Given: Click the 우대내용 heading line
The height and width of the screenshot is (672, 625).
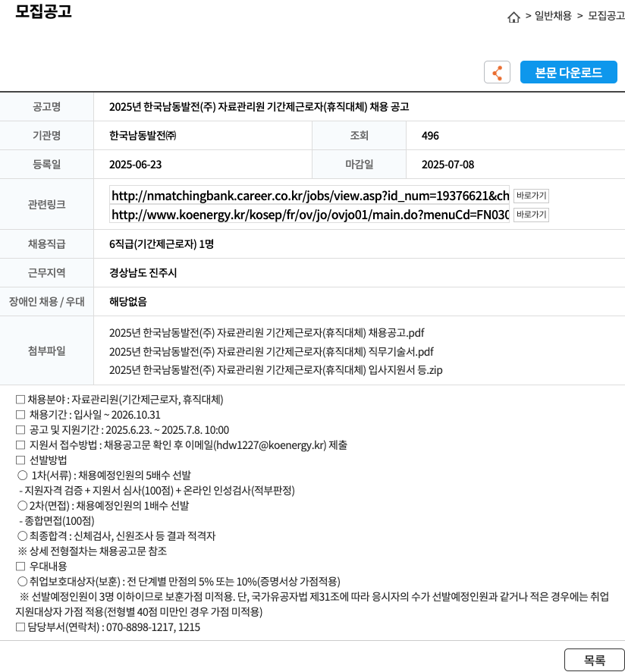Looking at the screenshot, I should coord(41,566).
